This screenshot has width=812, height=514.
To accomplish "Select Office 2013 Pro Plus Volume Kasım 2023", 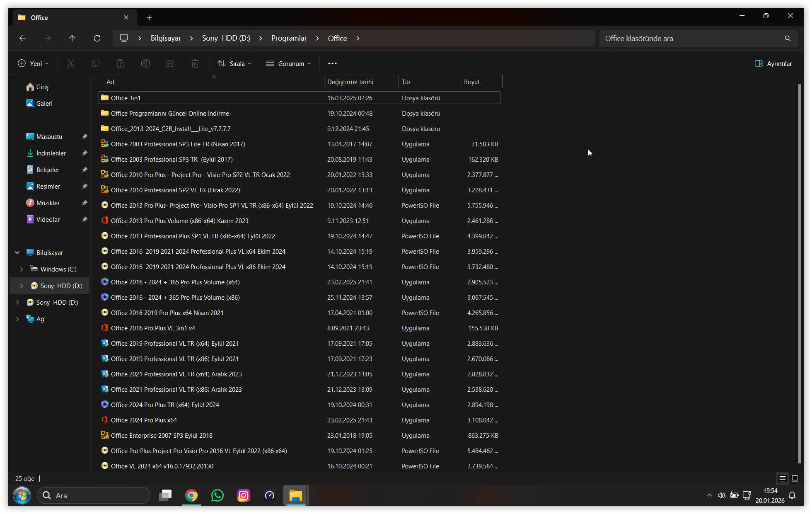I will coord(300,221).
